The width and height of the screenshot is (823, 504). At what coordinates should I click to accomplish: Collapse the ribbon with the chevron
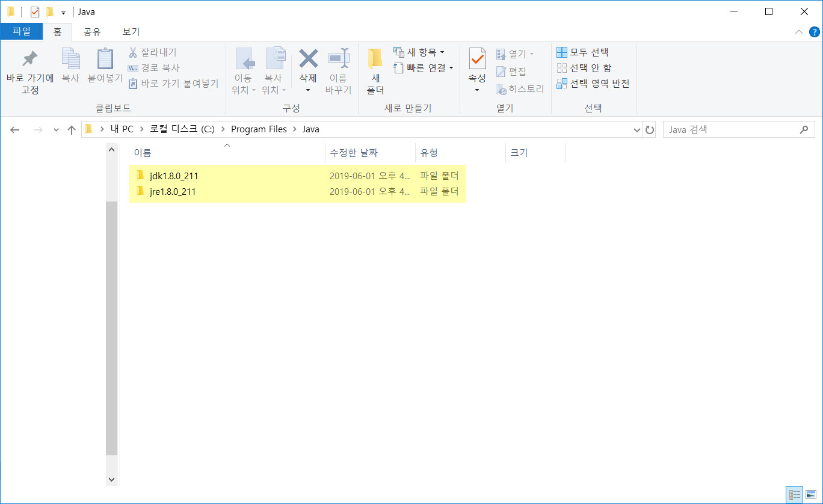click(x=798, y=32)
